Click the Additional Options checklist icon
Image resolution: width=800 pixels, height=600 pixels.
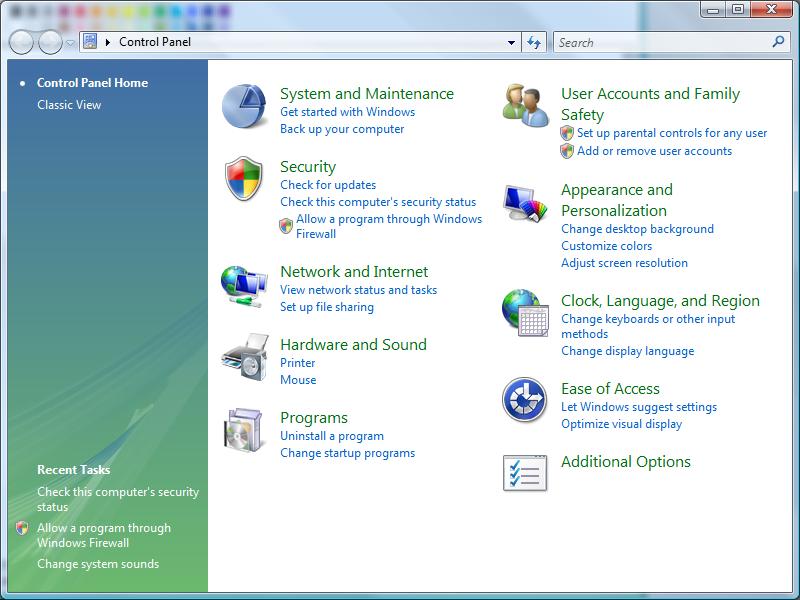[525, 473]
